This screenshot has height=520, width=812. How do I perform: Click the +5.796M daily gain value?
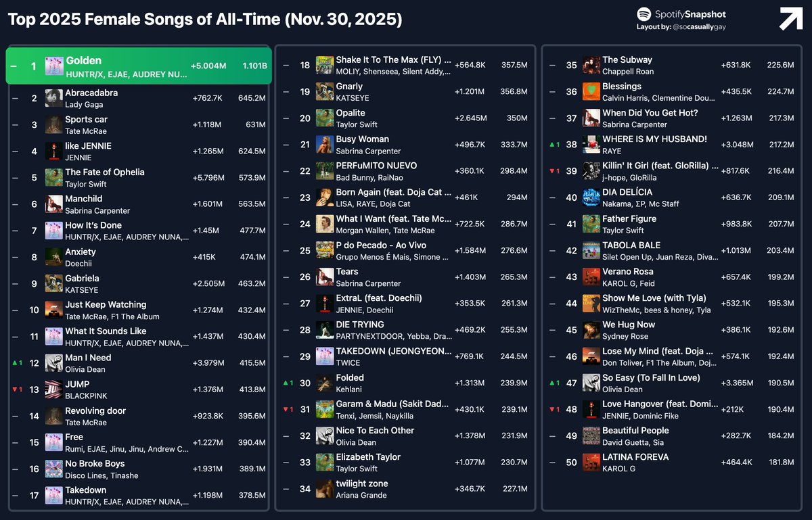pyautogui.click(x=207, y=178)
